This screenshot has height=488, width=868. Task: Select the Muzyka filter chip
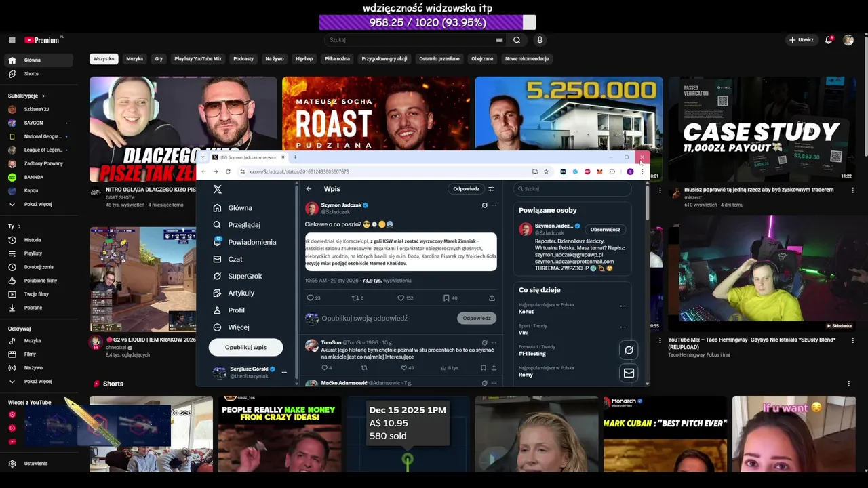[x=134, y=59]
